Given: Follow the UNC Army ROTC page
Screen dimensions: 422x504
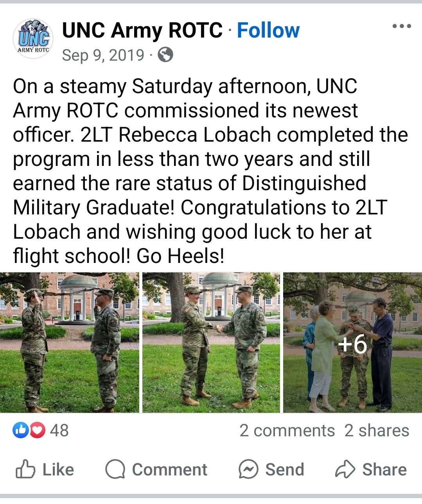Looking at the screenshot, I should pyautogui.click(x=268, y=31).
